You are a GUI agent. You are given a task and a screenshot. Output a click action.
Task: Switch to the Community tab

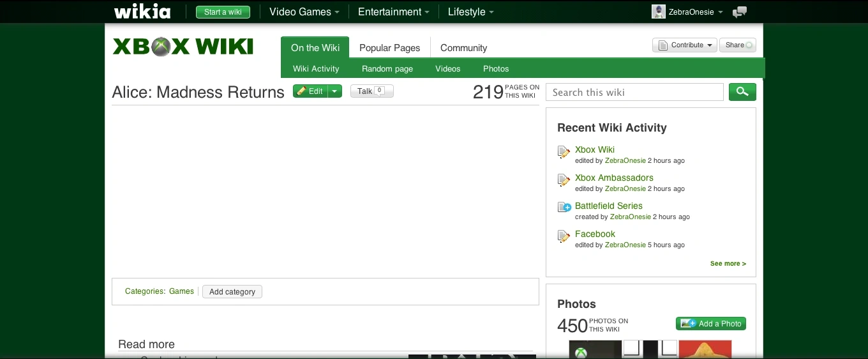(463, 47)
